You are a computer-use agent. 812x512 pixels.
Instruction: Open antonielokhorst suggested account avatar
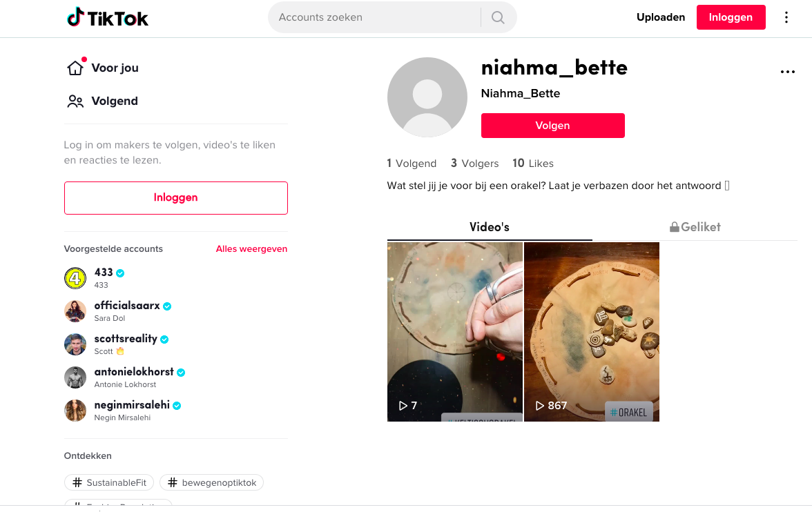pyautogui.click(x=75, y=377)
